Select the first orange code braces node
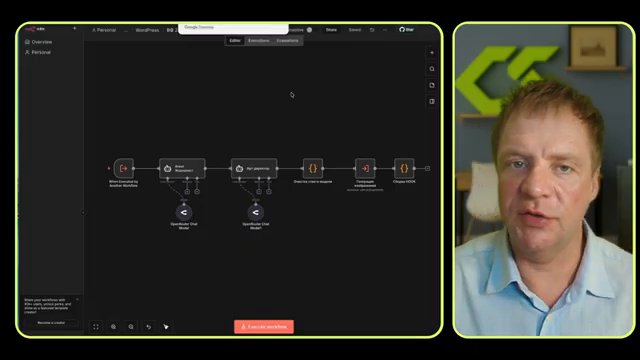 tap(313, 168)
